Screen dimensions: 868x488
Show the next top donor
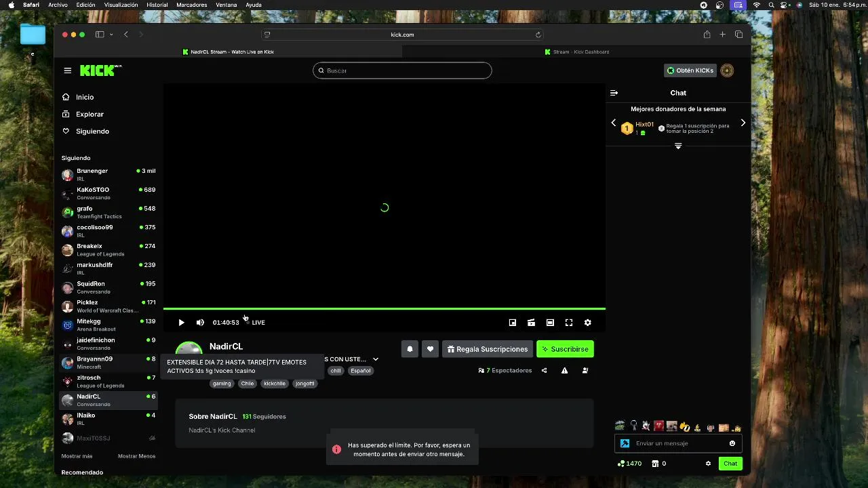pyautogui.click(x=743, y=123)
